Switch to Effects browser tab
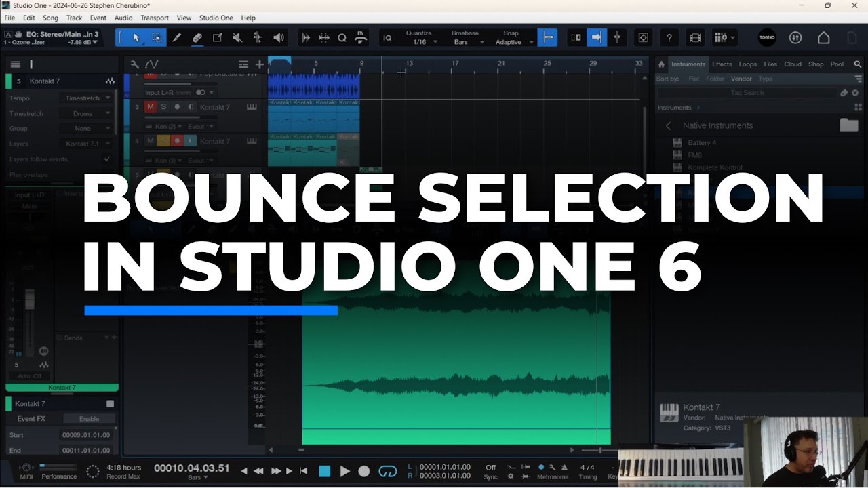Screen dimensions: 868x488 (x=722, y=64)
